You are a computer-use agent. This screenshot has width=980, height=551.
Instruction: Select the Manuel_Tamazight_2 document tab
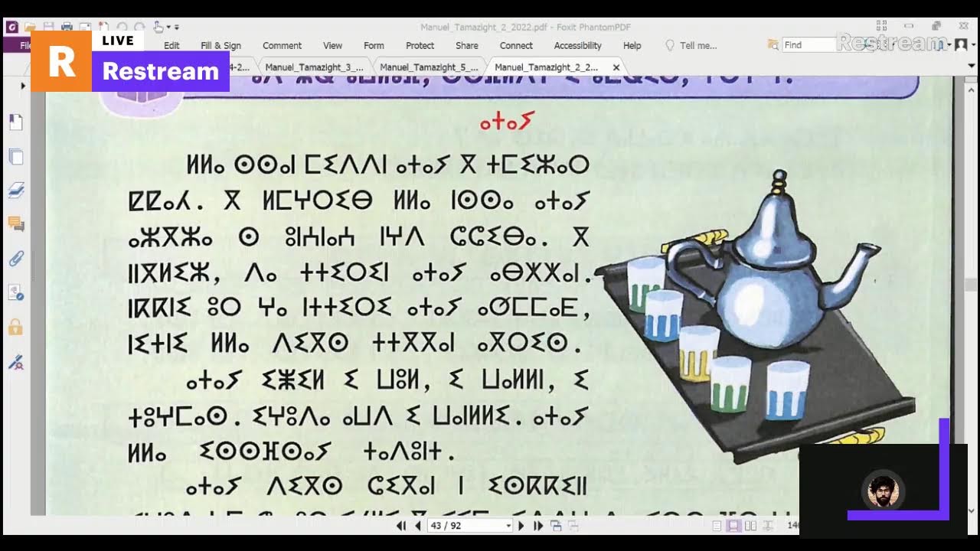click(x=547, y=67)
